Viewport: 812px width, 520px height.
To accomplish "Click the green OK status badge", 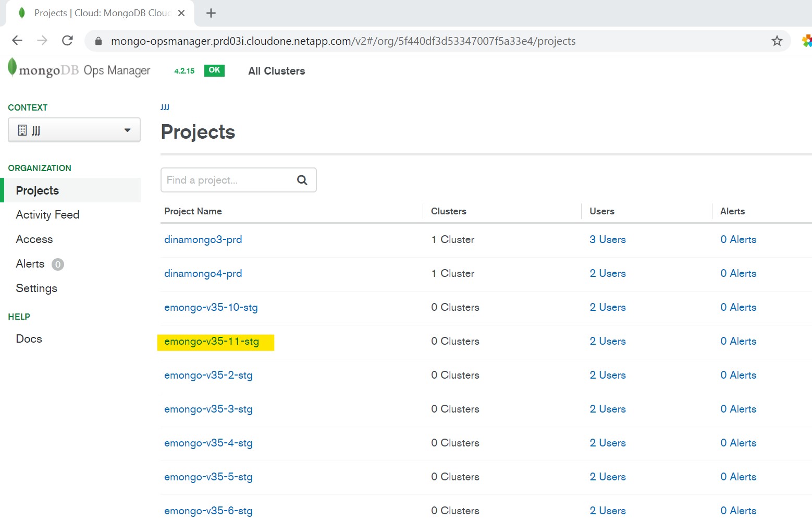I will 214,70.
